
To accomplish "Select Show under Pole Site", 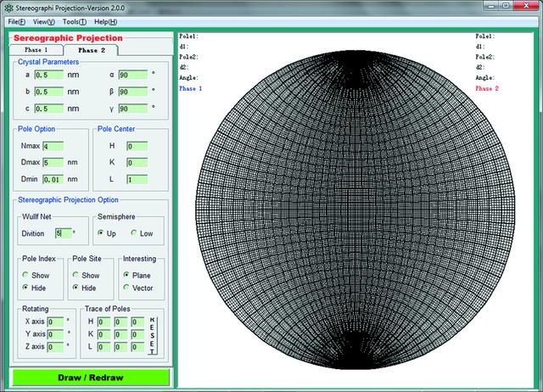I will (x=87, y=275).
